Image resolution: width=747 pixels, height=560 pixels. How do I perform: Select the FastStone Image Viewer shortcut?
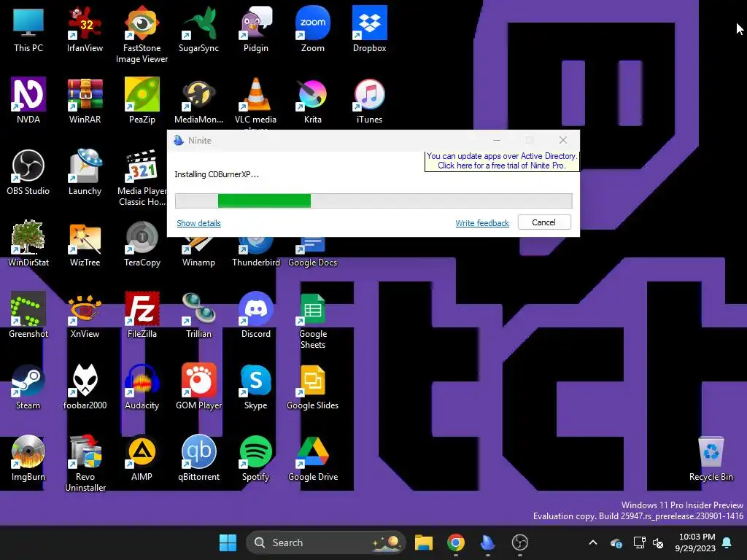click(142, 35)
